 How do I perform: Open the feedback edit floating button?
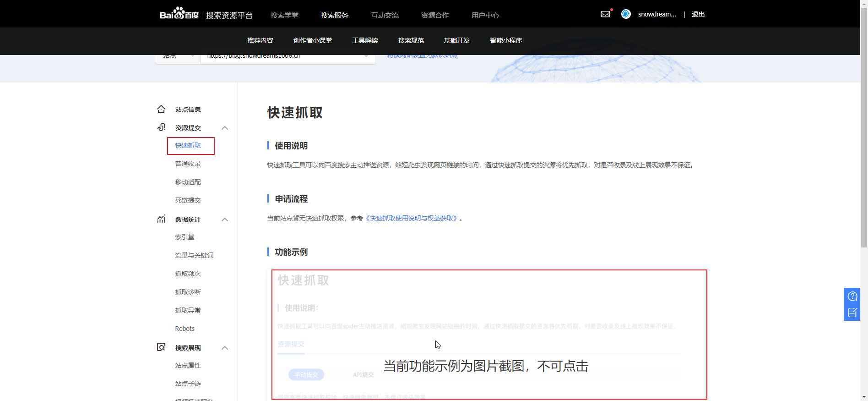(852, 313)
